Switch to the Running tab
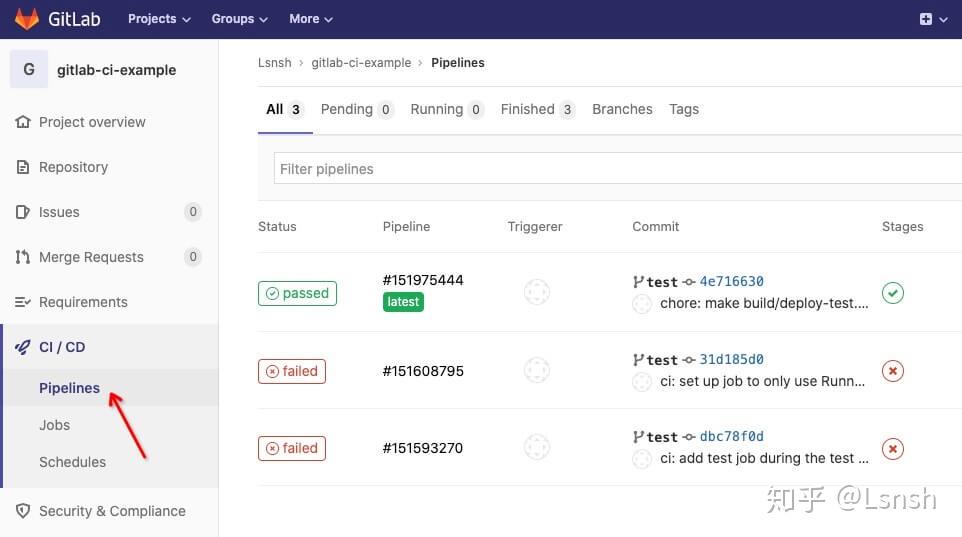The height and width of the screenshot is (537, 962). point(447,109)
